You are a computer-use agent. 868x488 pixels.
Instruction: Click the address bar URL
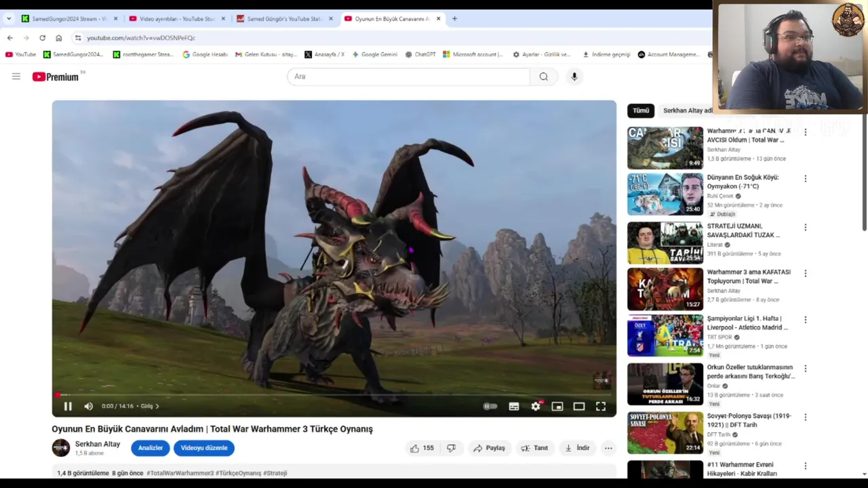141,38
